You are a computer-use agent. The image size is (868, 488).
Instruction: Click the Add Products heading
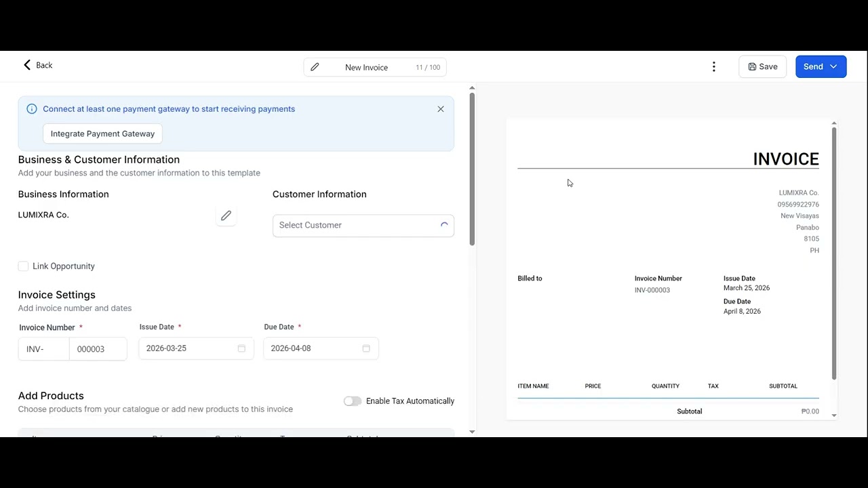[51, 396]
